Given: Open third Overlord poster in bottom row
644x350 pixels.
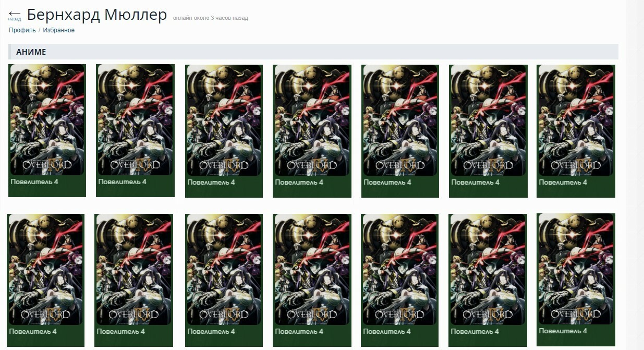Looking at the screenshot, I should [224, 269].
